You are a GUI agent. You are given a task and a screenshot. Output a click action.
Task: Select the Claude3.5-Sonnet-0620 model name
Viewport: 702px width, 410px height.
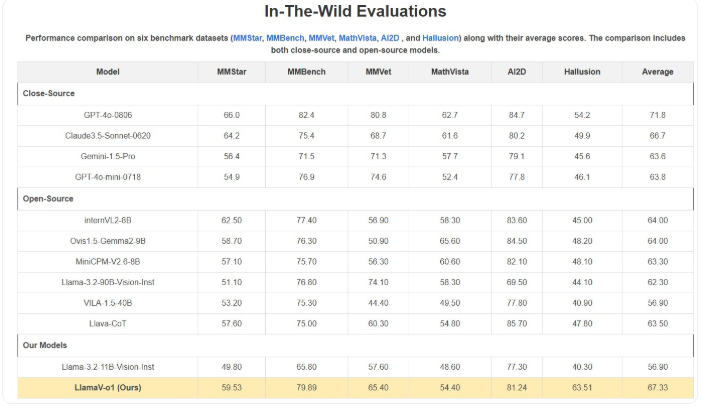[x=107, y=136]
